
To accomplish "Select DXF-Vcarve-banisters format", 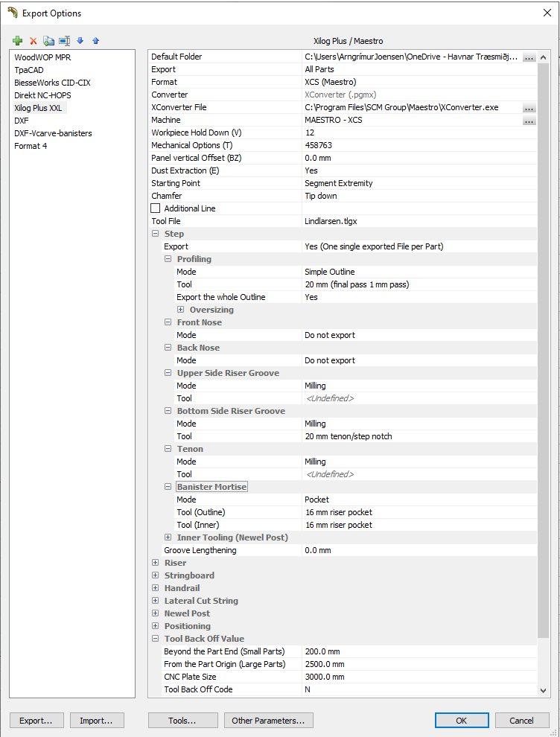I will coord(53,133).
